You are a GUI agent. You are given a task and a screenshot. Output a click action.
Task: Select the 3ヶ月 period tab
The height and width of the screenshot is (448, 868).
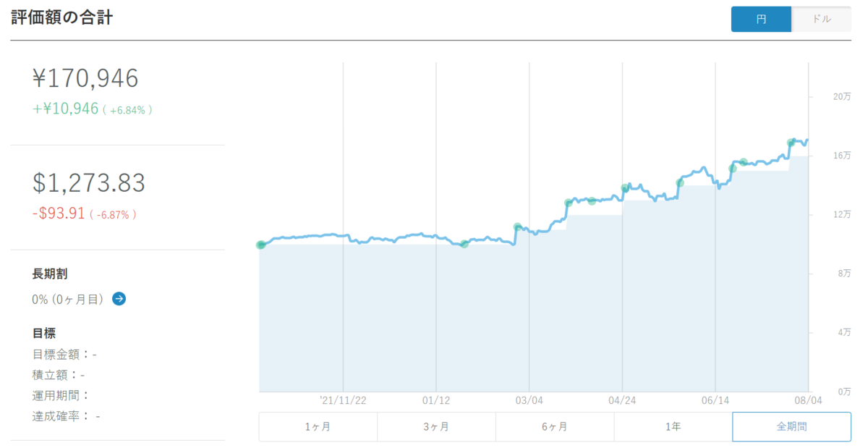[x=436, y=427]
